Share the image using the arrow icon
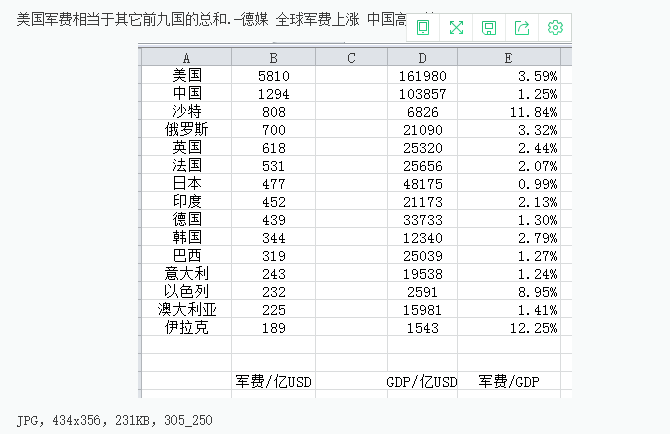This screenshot has height=434, width=670. [522, 28]
